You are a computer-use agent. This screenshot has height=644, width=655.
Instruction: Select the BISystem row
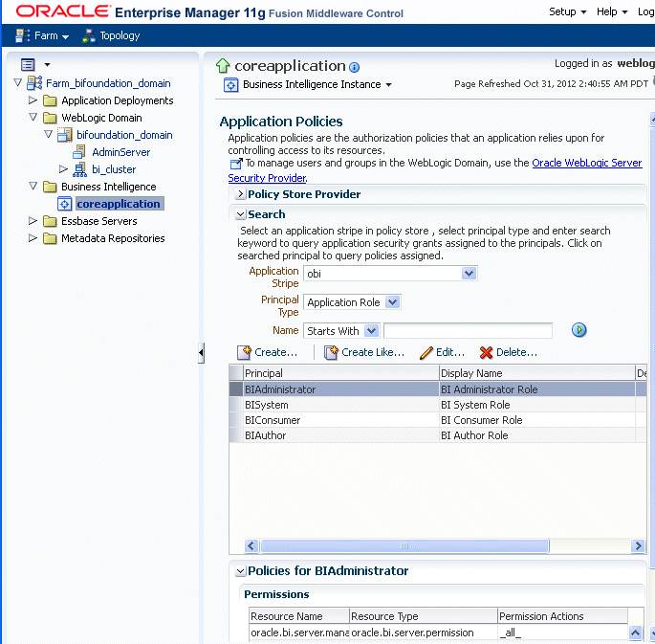tap(437, 405)
